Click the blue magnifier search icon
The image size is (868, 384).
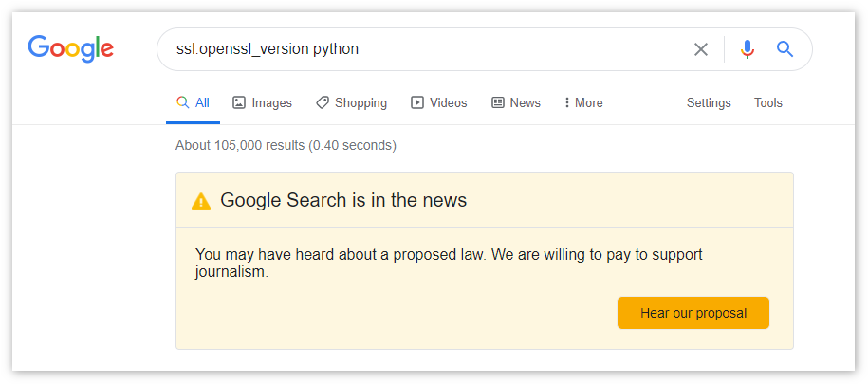(x=785, y=49)
